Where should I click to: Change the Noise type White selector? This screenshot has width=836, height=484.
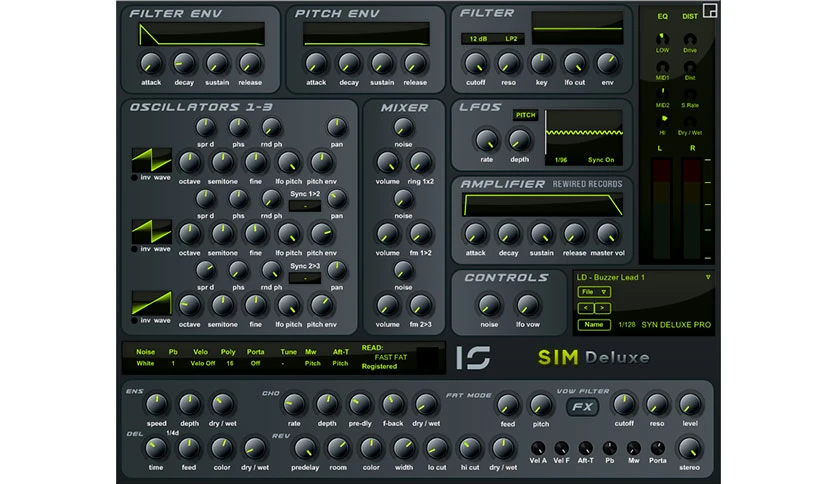coord(145,364)
